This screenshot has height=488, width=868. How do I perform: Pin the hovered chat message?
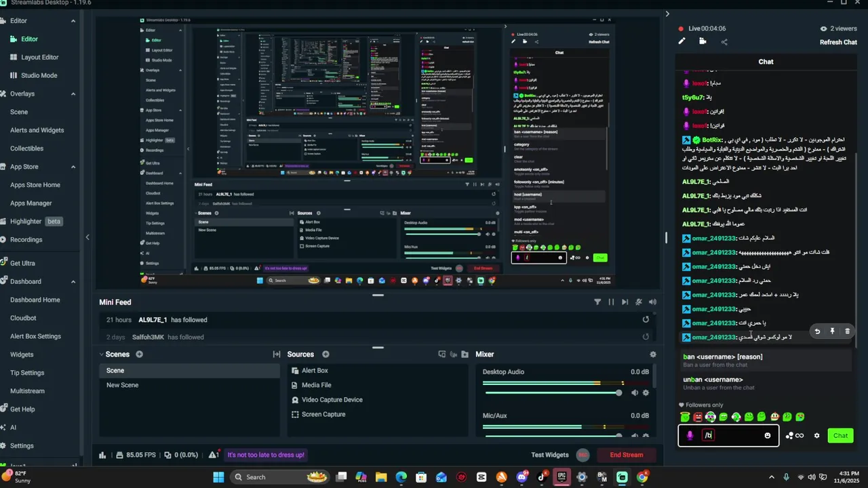[x=832, y=331]
